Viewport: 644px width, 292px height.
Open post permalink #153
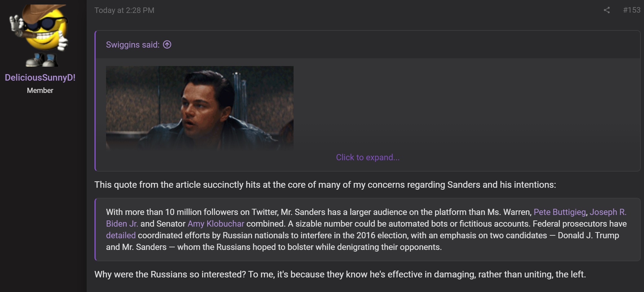[x=631, y=10]
